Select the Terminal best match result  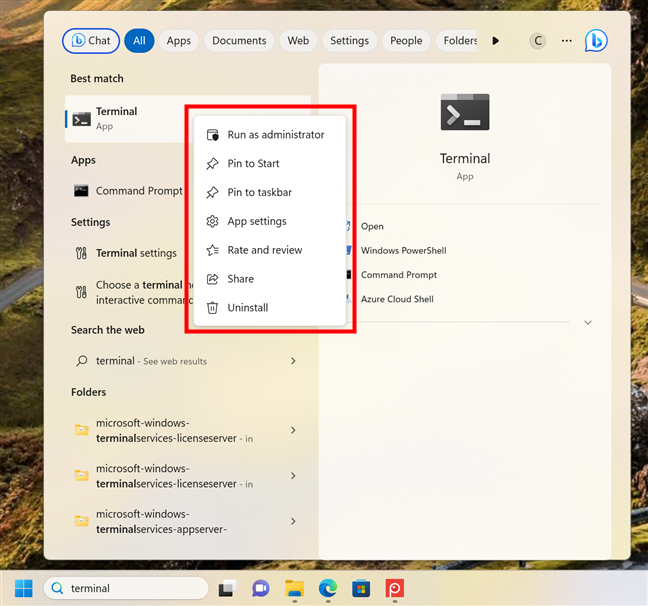tap(126, 119)
